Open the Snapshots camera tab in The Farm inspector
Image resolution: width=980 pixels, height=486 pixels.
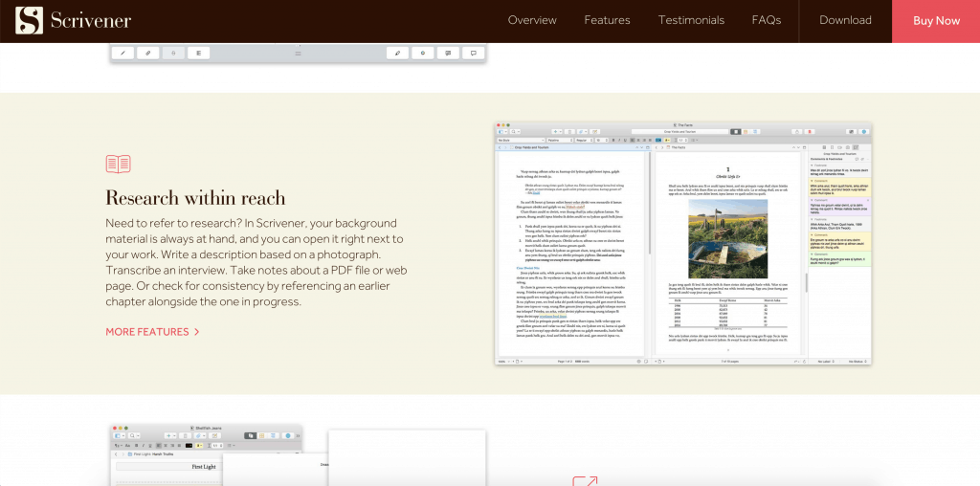[848, 147]
